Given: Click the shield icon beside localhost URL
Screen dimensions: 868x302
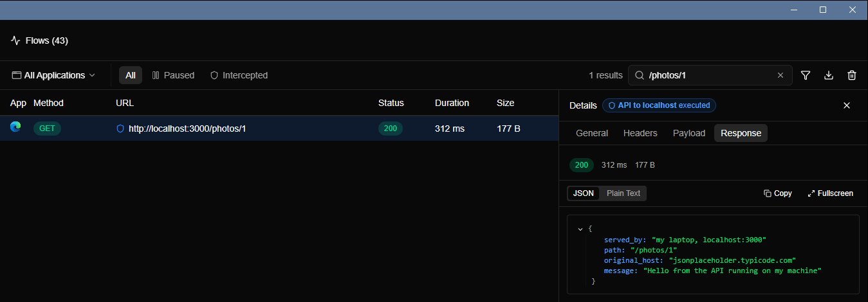Looking at the screenshot, I should (x=120, y=129).
